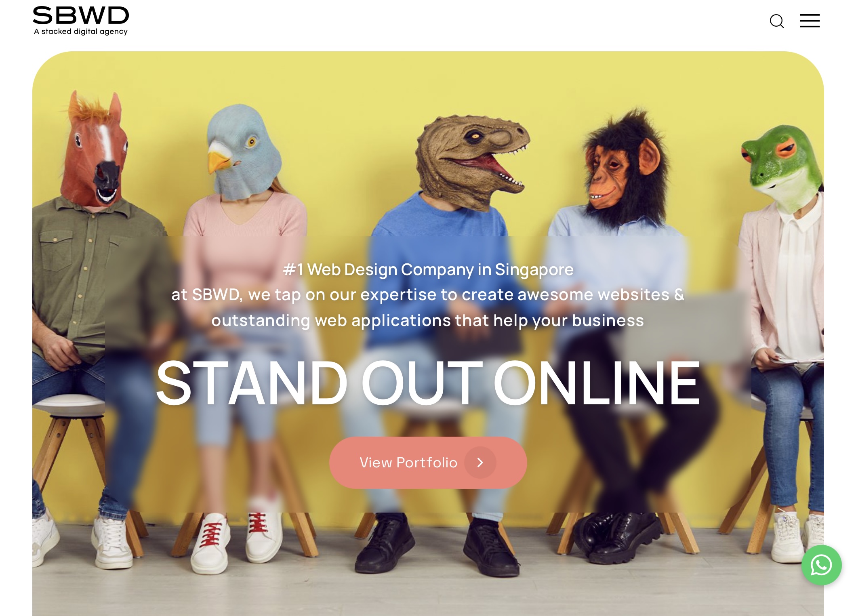The image size is (856, 616).
Task: Click the 'outstanding web applications' text line
Action: click(x=428, y=320)
